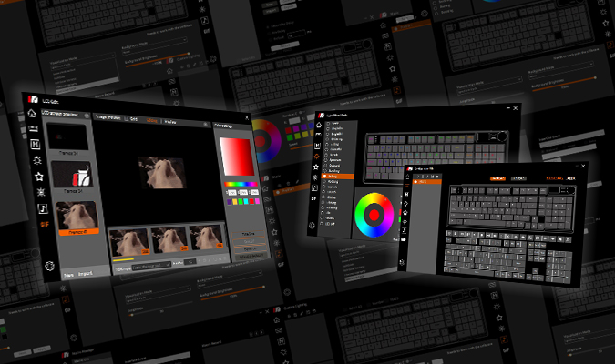Switch to Preview tab in LCD Editor
The height and width of the screenshot is (364, 615).
170,122
